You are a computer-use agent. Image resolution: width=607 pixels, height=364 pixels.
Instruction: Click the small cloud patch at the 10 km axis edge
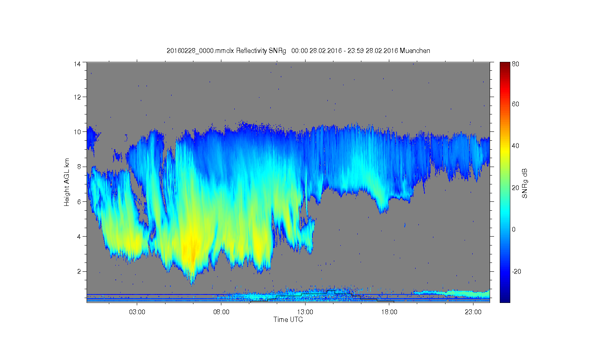point(93,138)
